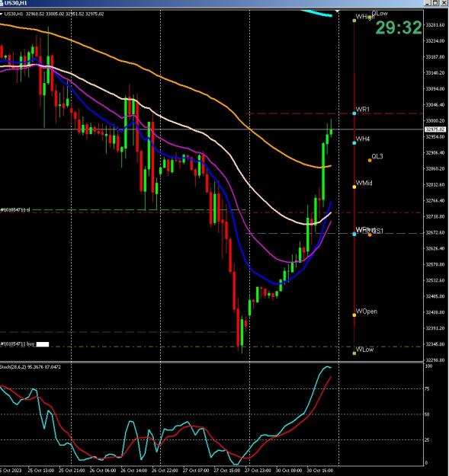Click the orange moving average line end
Viewport: 449px width, 476px height.
point(331,166)
